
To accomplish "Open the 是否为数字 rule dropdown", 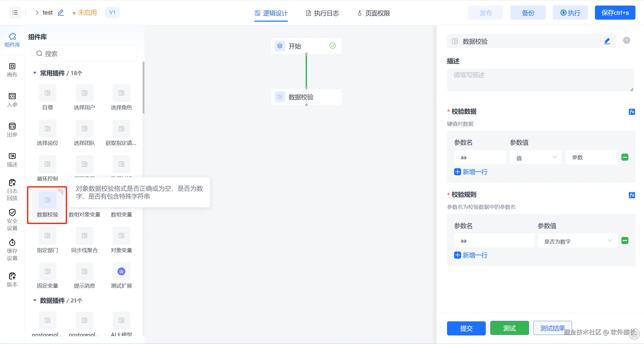I will pyautogui.click(x=577, y=241).
